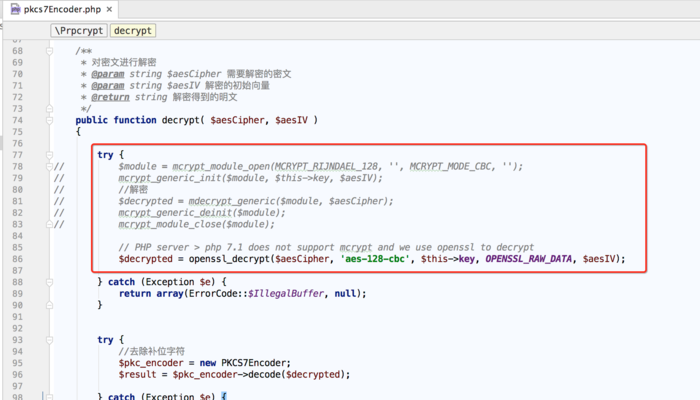
Task: Click the $aesIV parameter in function signature
Action: point(292,120)
